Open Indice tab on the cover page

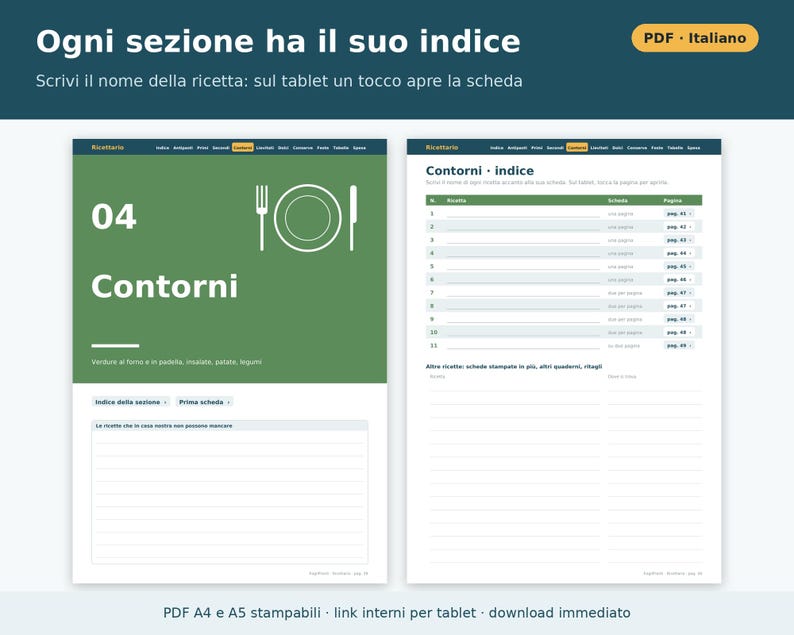(162, 148)
